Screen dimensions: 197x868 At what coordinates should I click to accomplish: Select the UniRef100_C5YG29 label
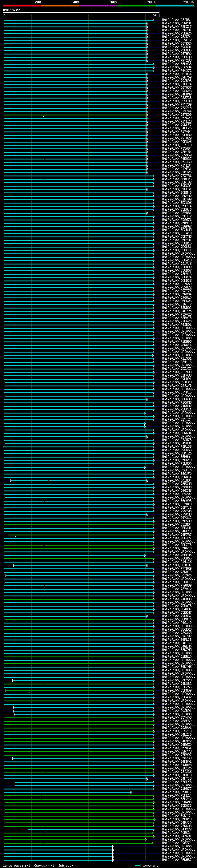coord(177,118)
